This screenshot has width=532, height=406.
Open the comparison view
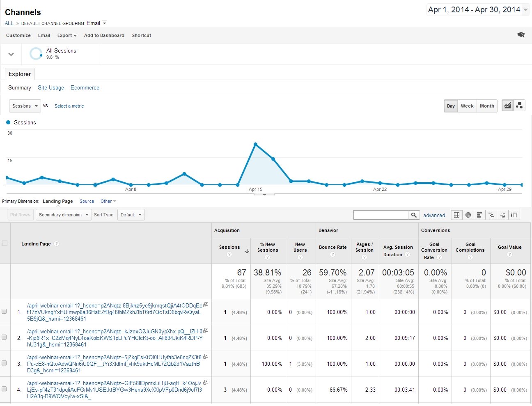pyautogui.click(x=491, y=215)
